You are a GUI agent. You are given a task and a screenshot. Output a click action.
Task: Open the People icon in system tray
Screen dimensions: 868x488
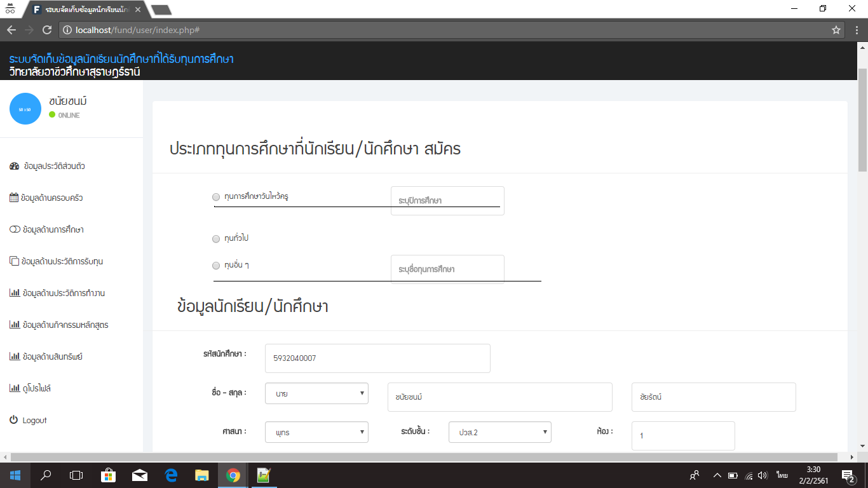click(x=695, y=475)
